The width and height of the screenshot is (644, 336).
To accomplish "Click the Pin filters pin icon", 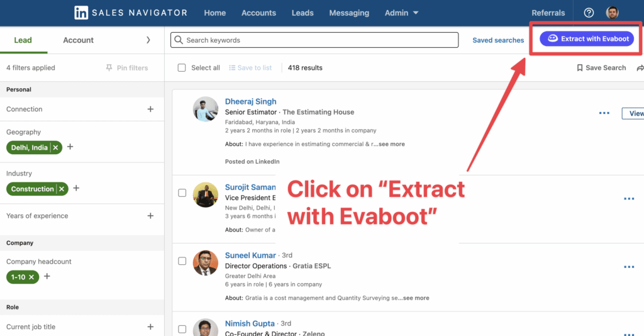I will pyautogui.click(x=109, y=68).
